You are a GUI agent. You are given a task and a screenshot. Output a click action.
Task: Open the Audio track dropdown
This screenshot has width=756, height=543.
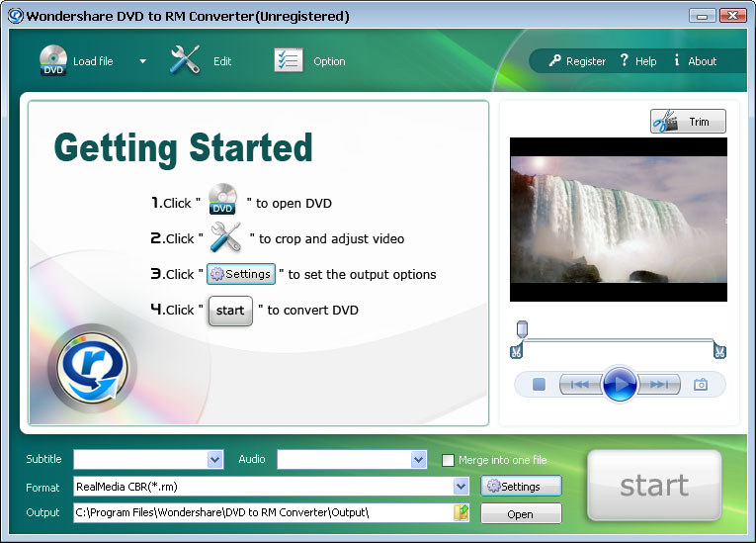click(x=418, y=460)
